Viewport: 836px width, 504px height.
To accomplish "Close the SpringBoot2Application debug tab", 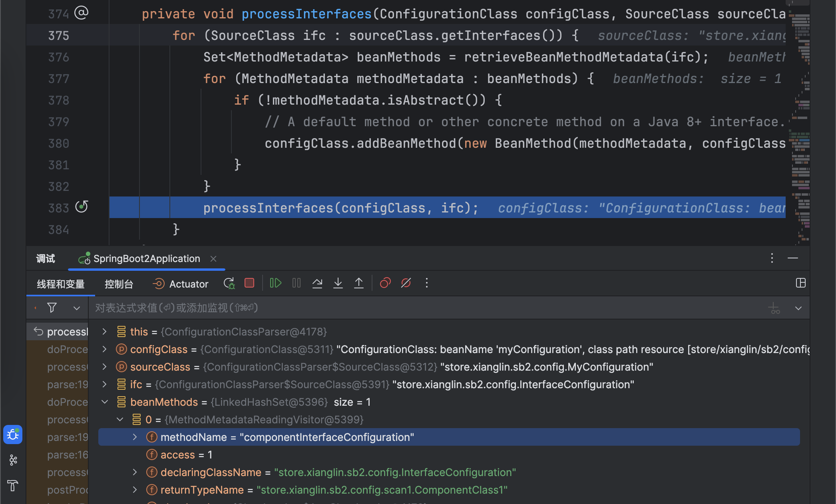I will coord(213,259).
